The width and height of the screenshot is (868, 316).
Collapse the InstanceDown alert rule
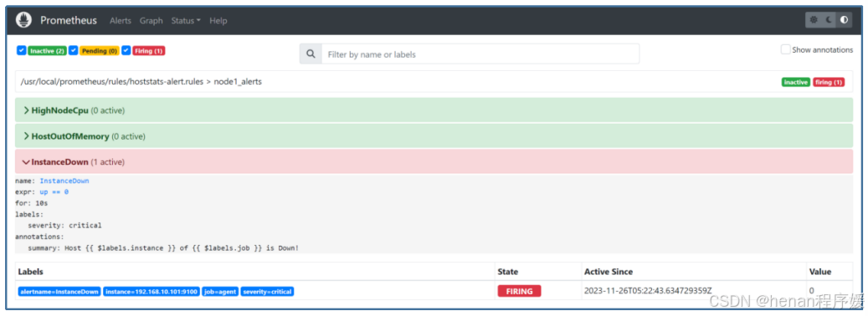[434, 162]
